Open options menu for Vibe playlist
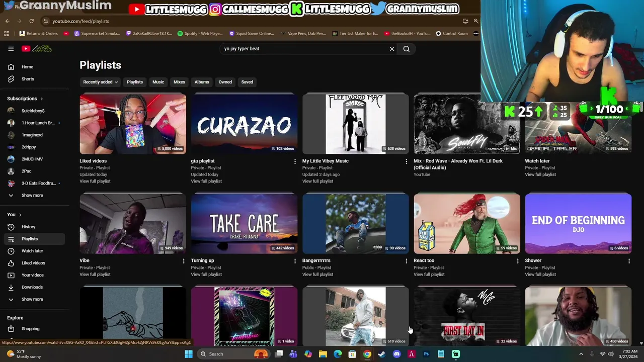 click(x=183, y=261)
